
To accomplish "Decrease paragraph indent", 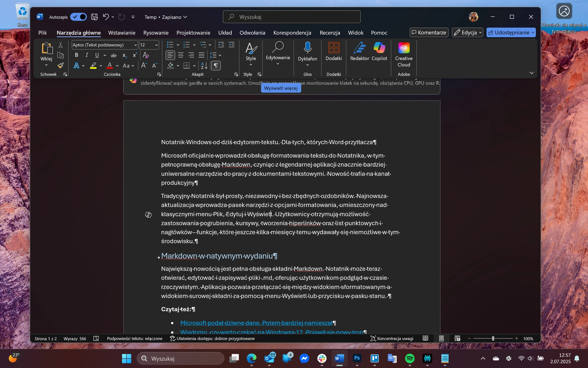I will click(x=221, y=45).
